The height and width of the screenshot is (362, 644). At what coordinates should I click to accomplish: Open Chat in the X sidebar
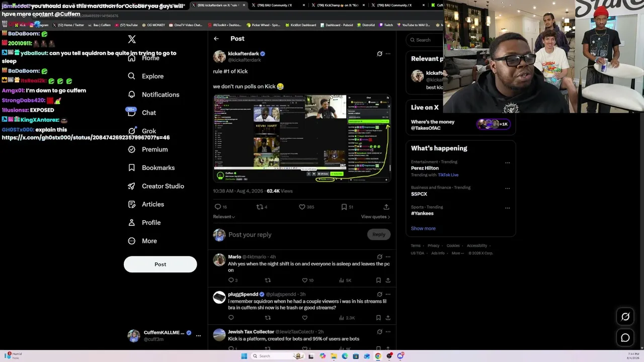tap(148, 113)
